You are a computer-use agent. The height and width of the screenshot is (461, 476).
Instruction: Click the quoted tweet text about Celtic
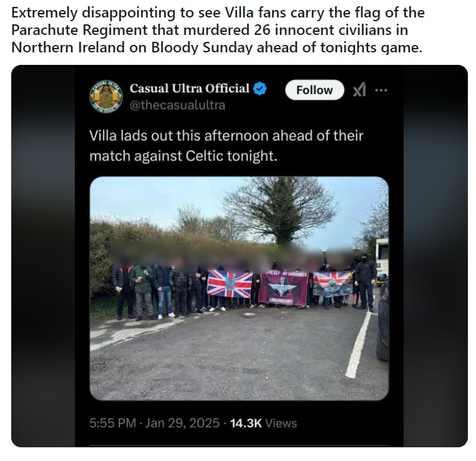226,146
